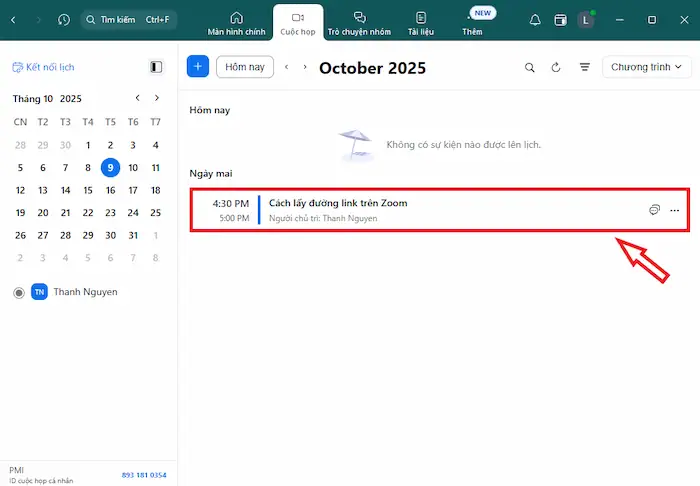Go to next month in mini calendar
This screenshot has height=486, width=700.
click(x=156, y=98)
